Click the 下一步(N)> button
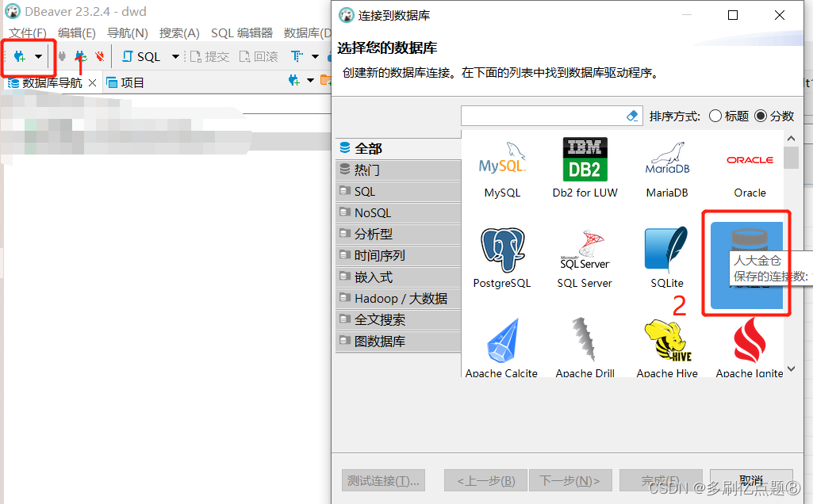 pos(570,481)
